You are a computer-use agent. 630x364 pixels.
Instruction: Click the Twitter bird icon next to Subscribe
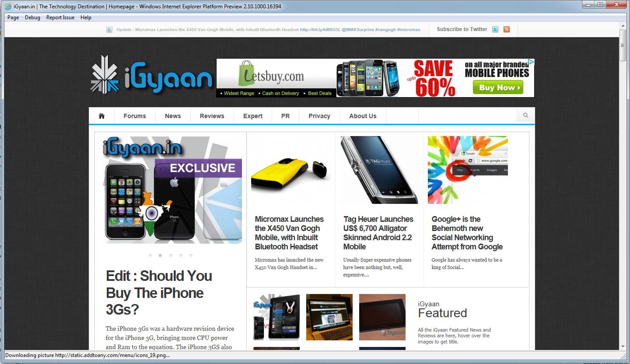(x=495, y=29)
